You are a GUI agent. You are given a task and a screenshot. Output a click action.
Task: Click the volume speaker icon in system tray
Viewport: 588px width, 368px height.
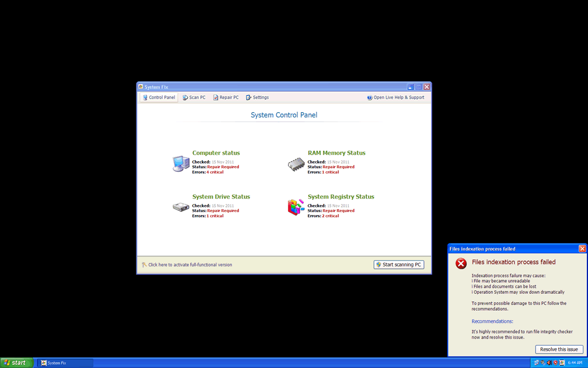coord(549,363)
